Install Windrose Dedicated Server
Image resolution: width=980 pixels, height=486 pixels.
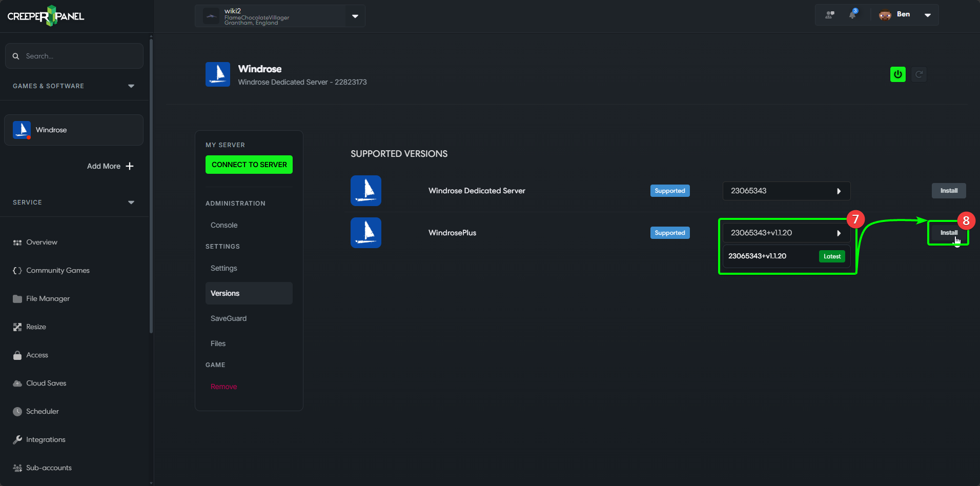949,191
